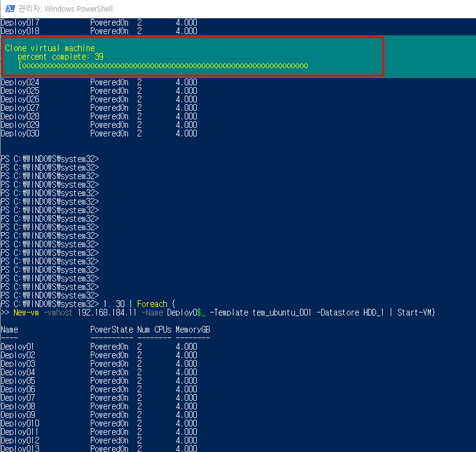Click the 'percent complete: 39' text
Screen dimensions: 476x452
(60, 57)
